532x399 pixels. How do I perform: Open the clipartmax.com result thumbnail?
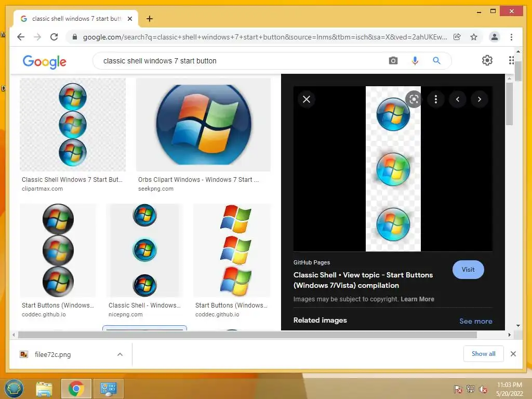(x=73, y=125)
